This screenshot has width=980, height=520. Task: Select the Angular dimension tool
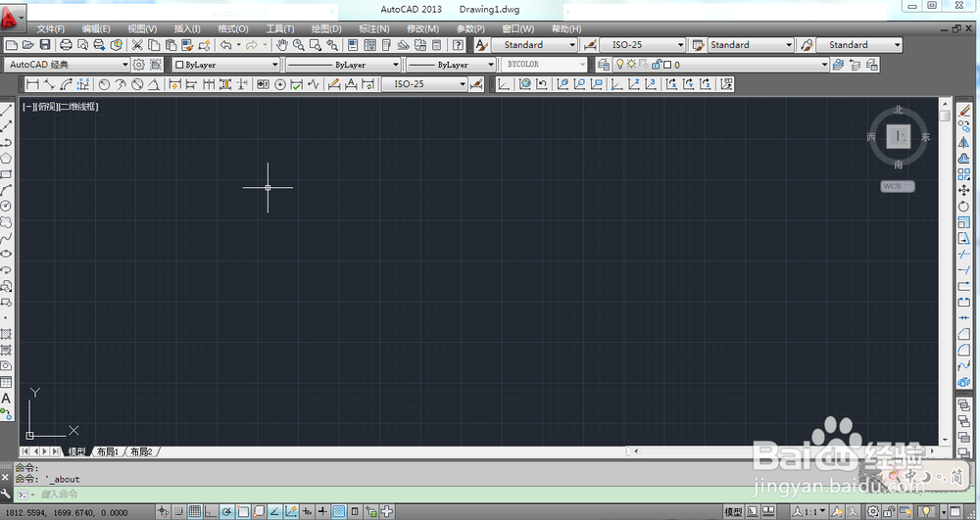154,84
